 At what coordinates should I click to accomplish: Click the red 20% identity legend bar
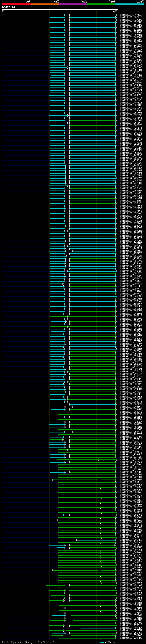coord(16,4)
